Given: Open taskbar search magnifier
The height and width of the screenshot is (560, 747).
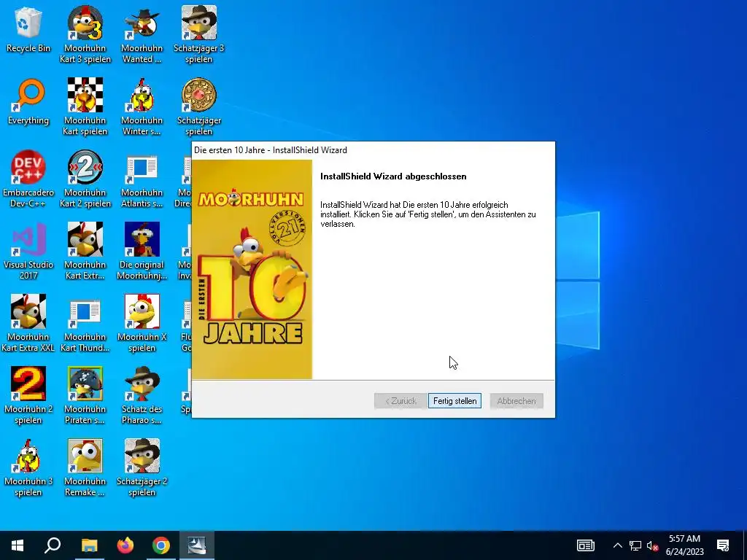Looking at the screenshot, I should click(x=53, y=545).
